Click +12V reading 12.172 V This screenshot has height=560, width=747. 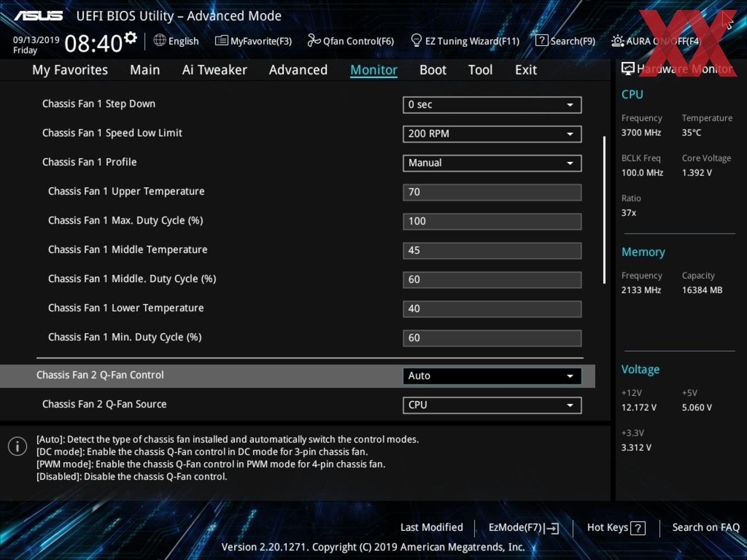[x=639, y=408]
